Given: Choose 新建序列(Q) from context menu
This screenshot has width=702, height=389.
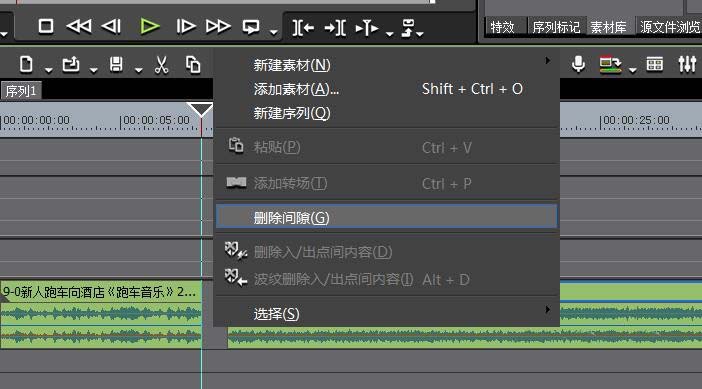Looking at the screenshot, I should coord(387,113).
